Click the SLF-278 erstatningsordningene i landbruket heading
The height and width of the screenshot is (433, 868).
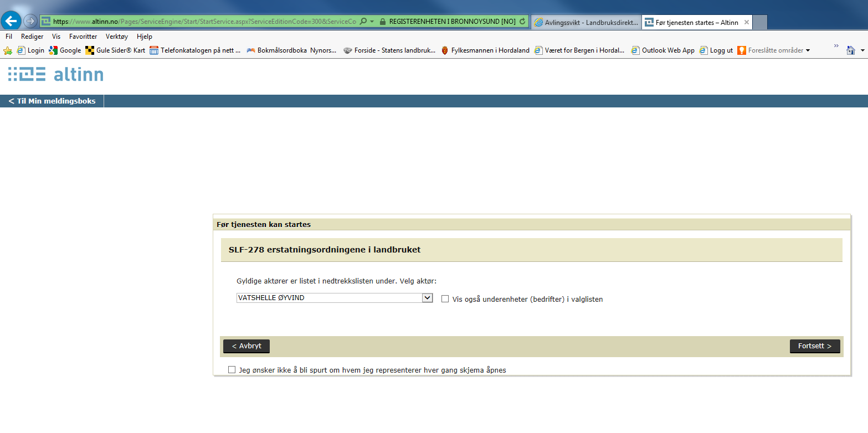pyautogui.click(x=325, y=250)
